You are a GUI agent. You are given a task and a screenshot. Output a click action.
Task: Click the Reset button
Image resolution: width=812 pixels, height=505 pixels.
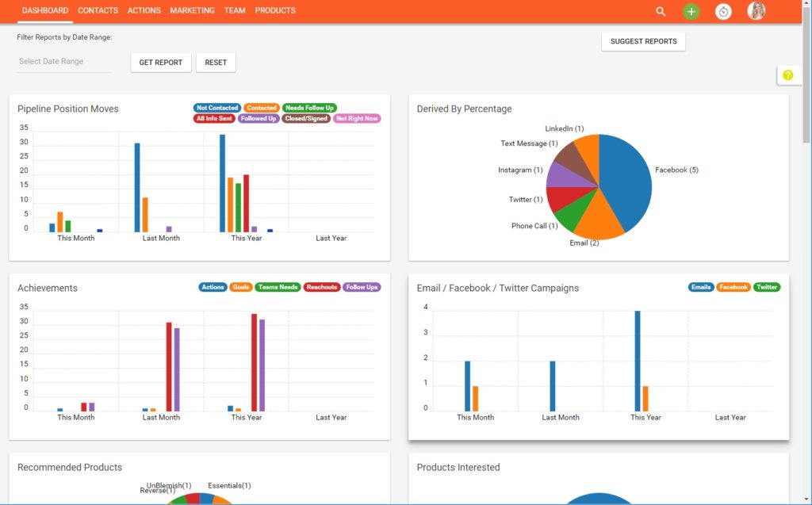coord(216,62)
